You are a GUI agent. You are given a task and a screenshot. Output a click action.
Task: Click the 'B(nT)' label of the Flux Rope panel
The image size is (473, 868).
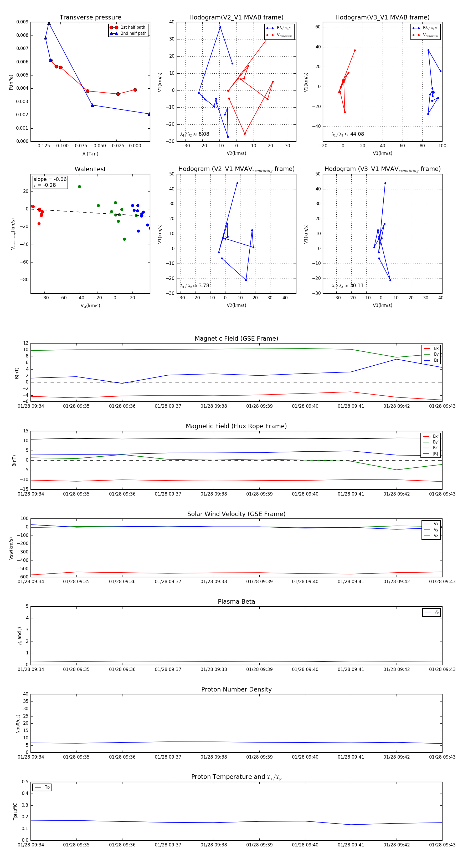click(14, 461)
